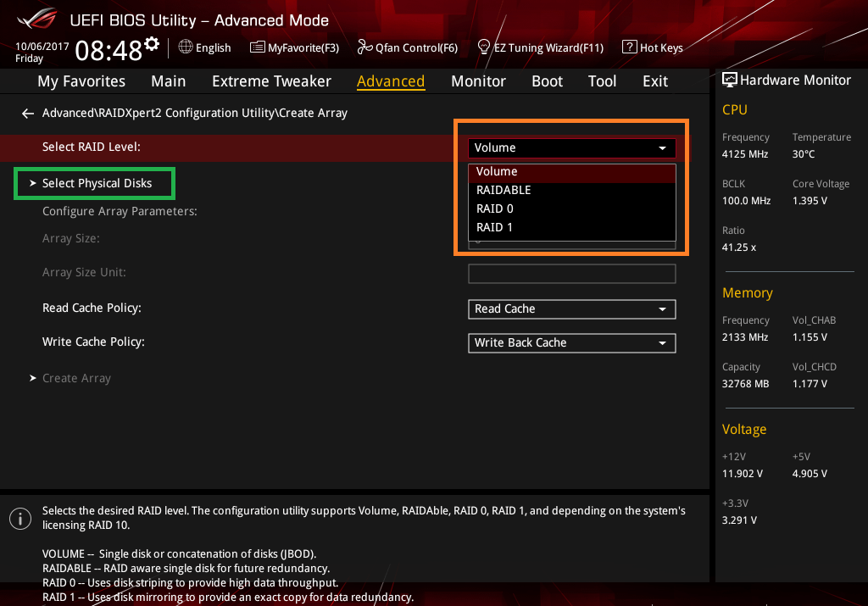Click 'Configure Array Parameters:' text
868x606 pixels.
coord(120,211)
